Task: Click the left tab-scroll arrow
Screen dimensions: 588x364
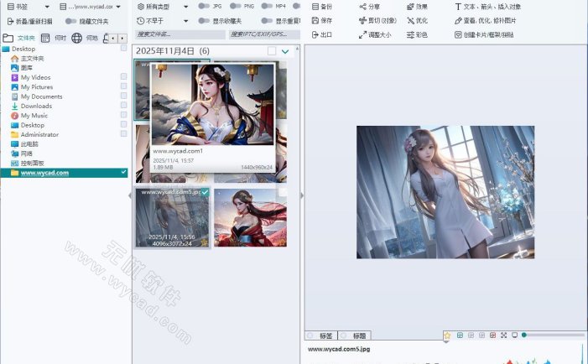Action: pyautogui.click(x=113, y=38)
